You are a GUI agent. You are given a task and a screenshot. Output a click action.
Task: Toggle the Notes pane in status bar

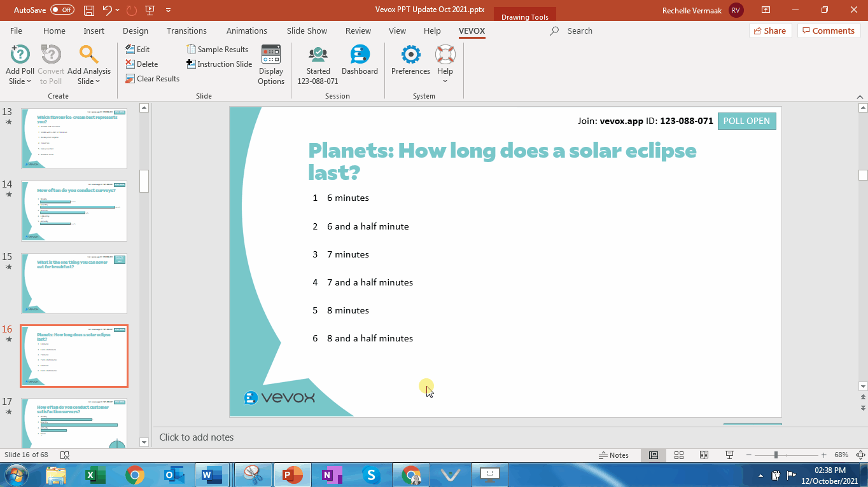click(614, 455)
